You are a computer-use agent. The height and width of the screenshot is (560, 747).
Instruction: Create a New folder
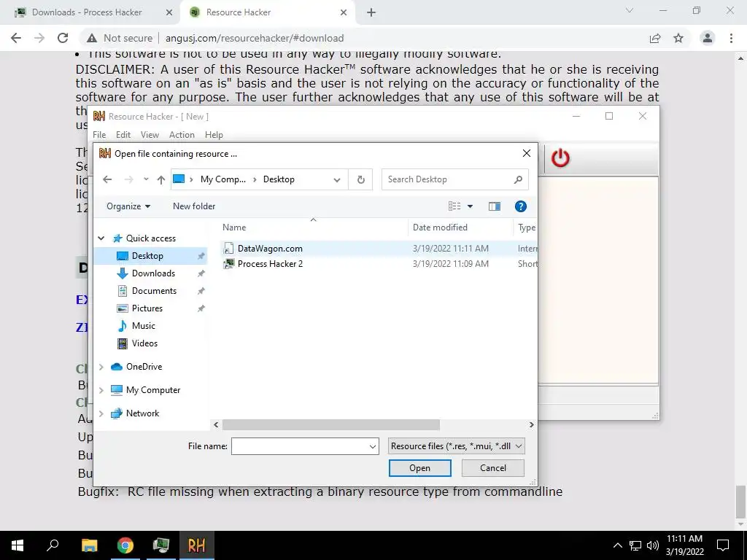(x=194, y=206)
